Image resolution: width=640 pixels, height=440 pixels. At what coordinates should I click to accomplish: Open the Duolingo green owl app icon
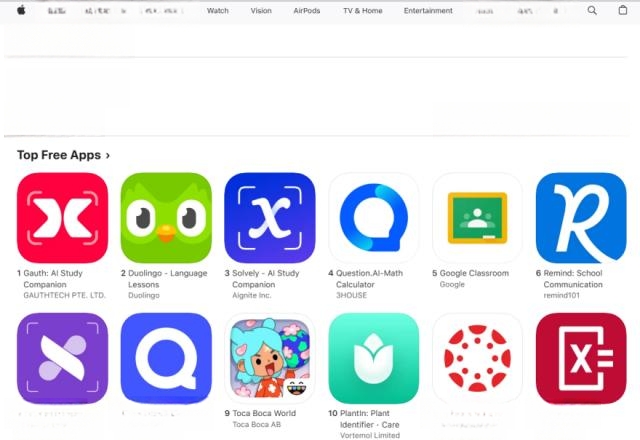166,218
